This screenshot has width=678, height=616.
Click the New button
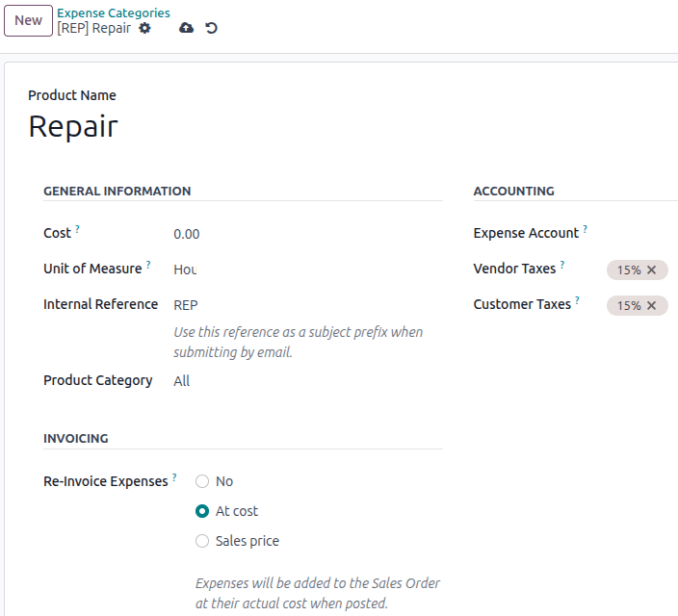(x=28, y=20)
